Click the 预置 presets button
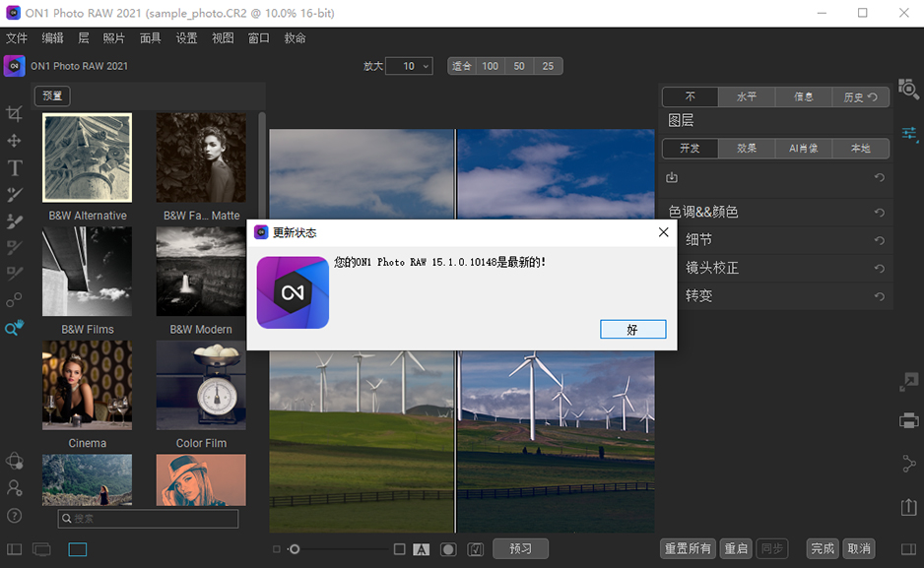This screenshot has height=568, width=924. click(52, 95)
